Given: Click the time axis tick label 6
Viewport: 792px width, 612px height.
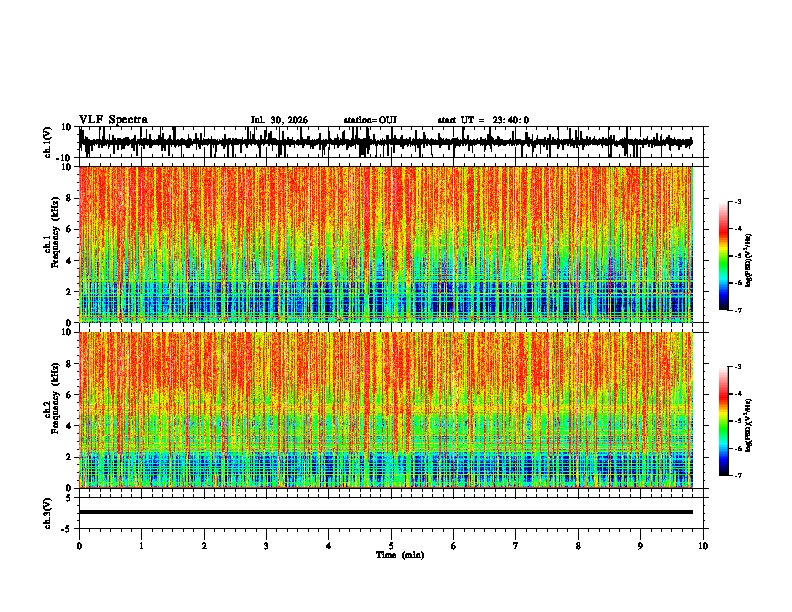Looking at the screenshot, I should (454, 546).
